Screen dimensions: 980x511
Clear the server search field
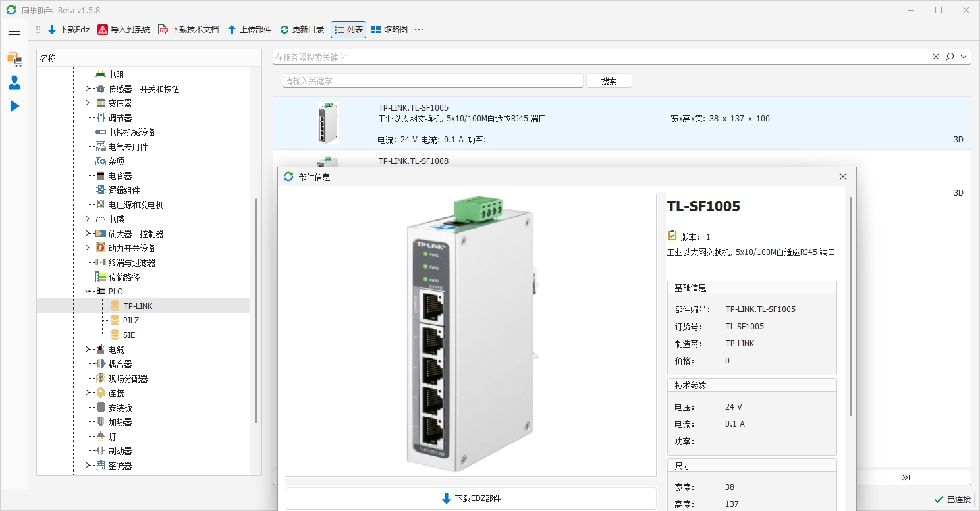[936, 57]
